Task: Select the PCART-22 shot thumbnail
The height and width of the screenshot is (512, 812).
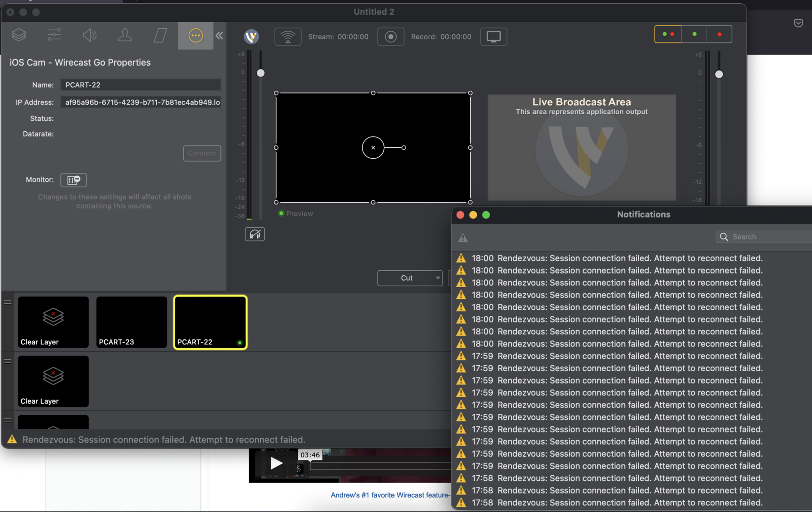Action: (x=211, y=322)
